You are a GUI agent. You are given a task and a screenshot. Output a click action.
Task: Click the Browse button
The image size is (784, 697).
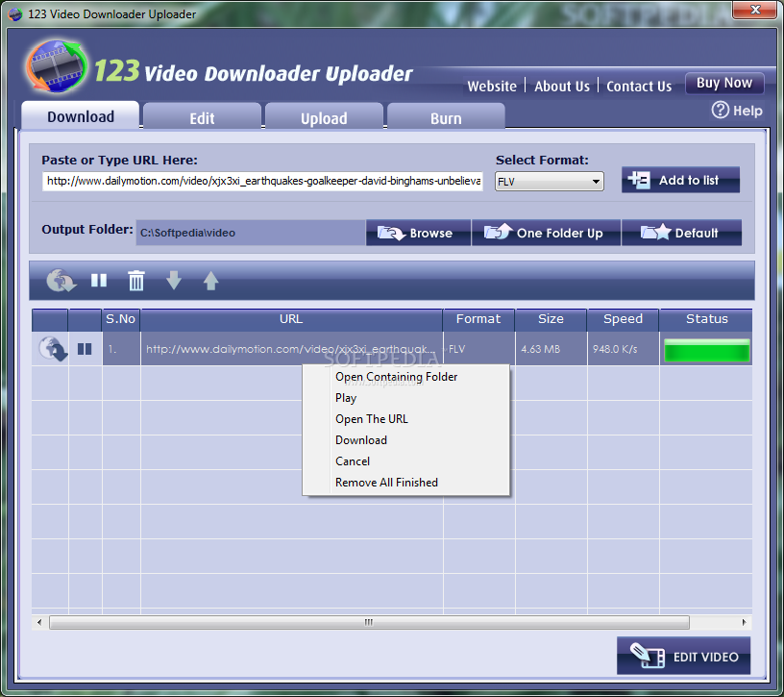[418, 233]
